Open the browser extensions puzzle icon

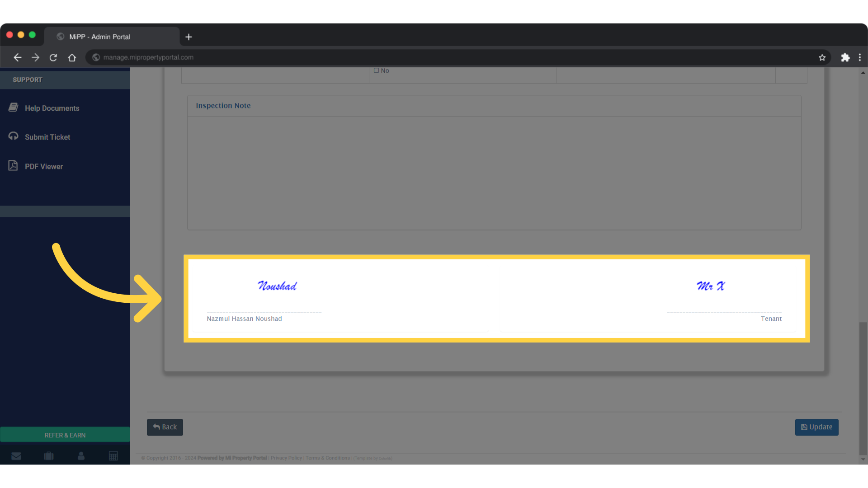(845, 57)
